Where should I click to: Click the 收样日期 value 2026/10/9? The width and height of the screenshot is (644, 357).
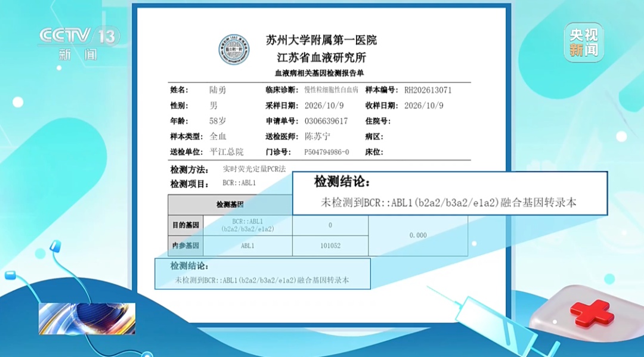pyautogui.click(x=424, y=105)
